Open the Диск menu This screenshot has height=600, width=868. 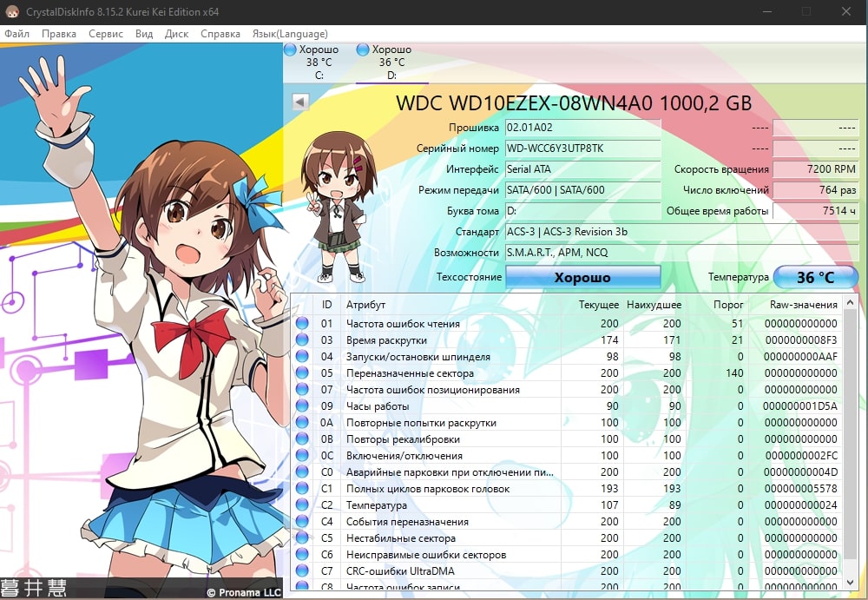[176, 34]
